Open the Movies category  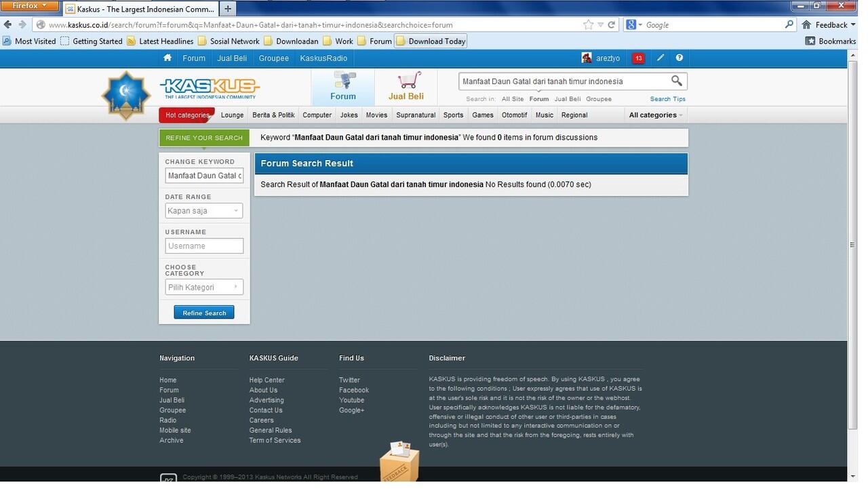click(x=376, y=115)
